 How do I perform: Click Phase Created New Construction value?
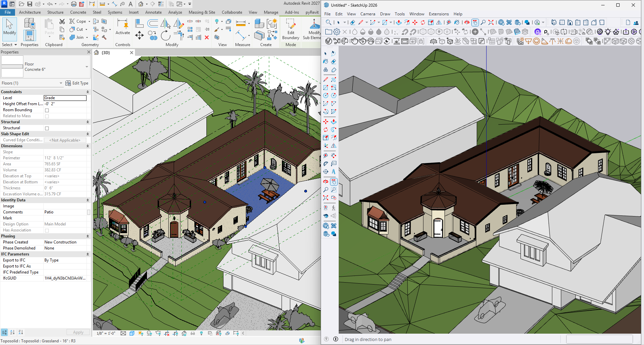click(65, 242)
